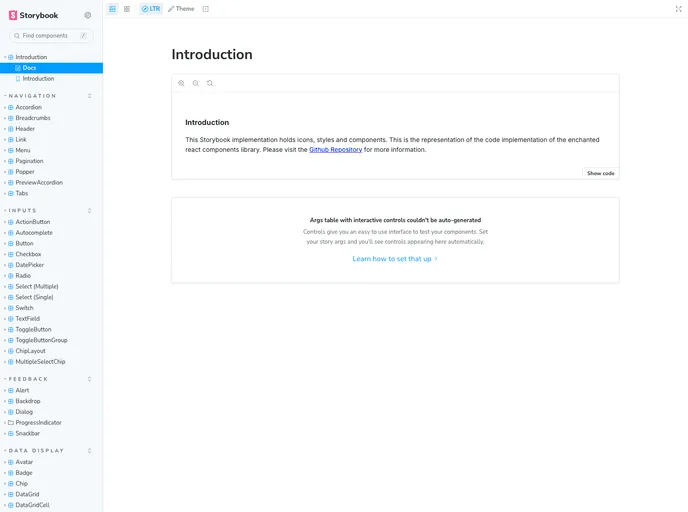Toggle LTR text direction
This screenshot has height=512, width=688.
151,9
